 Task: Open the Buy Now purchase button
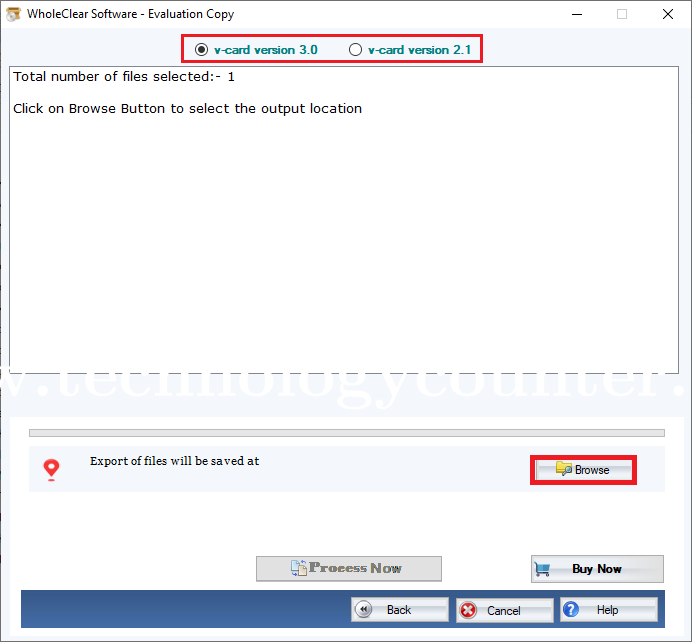pos(597,569)
